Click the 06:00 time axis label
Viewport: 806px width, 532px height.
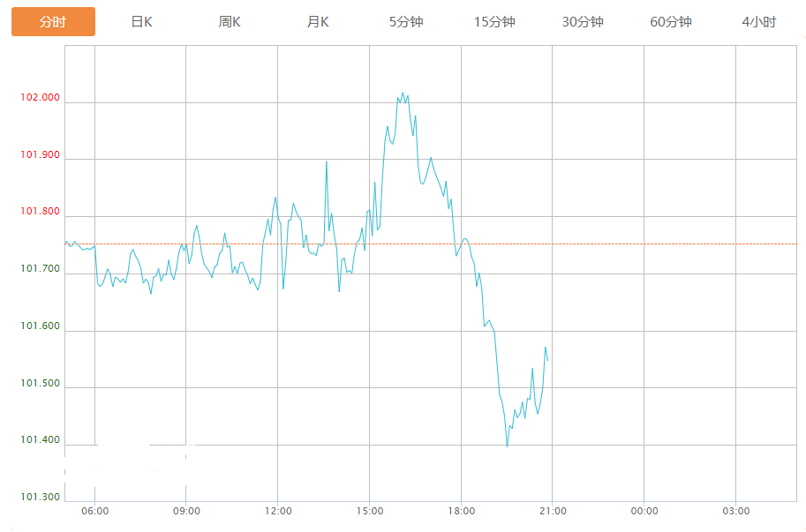tap(94, 511)
